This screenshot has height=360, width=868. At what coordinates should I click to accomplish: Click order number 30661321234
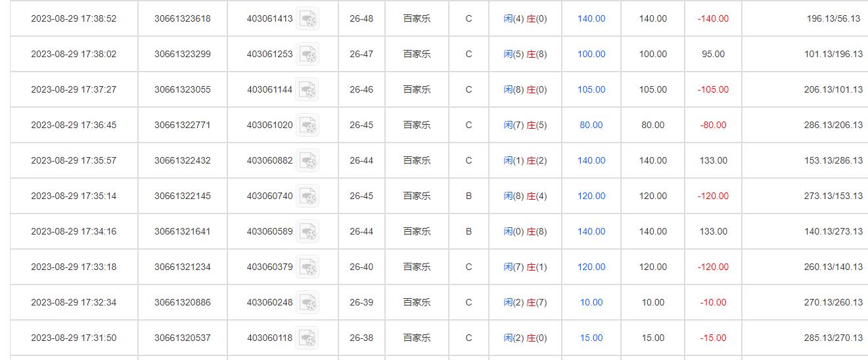tap(183, 267)
